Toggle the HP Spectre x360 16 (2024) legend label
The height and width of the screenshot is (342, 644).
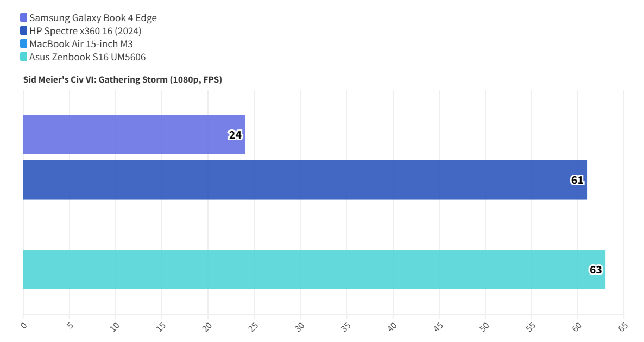[x=85, y=31]
